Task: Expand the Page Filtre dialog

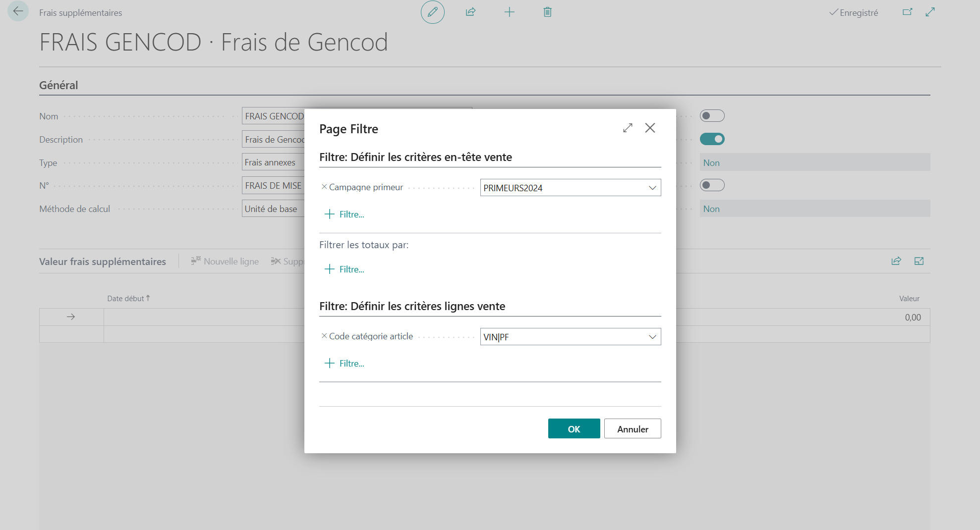Action: (x=628, y=128)
